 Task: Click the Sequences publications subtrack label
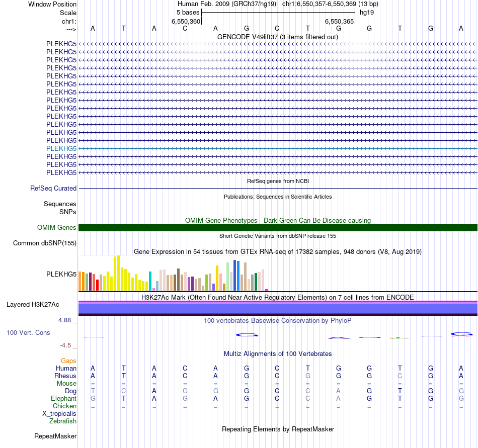pos(60,204)
